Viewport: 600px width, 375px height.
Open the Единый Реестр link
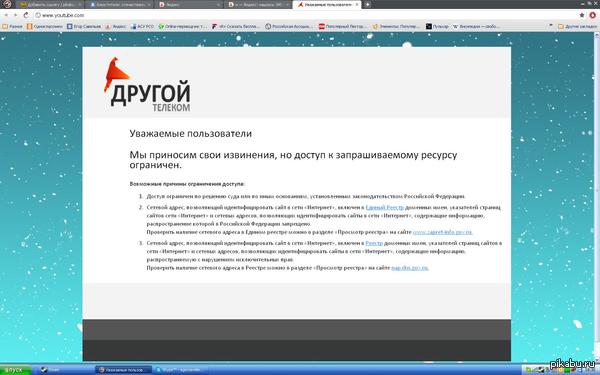pos(385,207)
